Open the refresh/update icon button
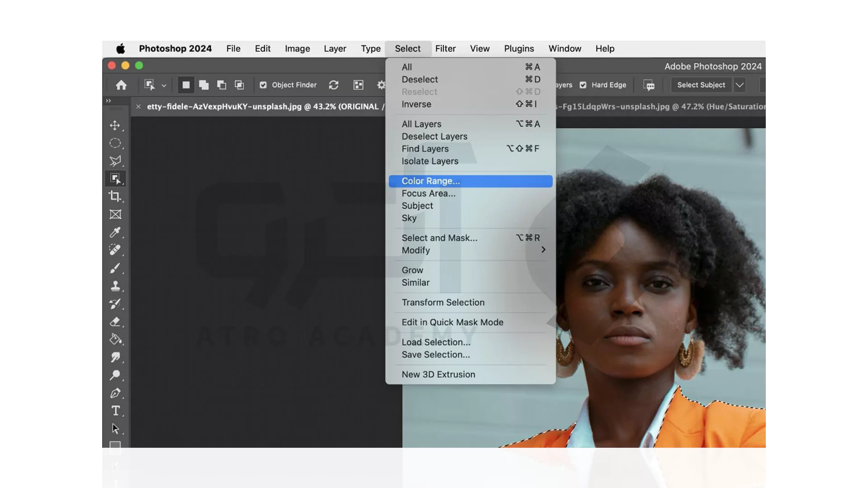The image size is (868, 488). [x=333, y=84]
